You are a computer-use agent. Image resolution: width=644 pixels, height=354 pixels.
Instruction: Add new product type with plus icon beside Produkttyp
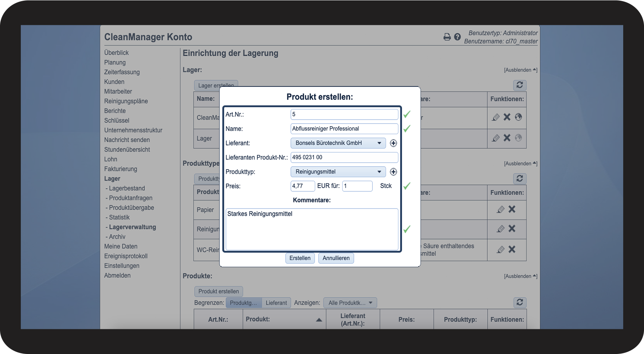pos(393,172)
